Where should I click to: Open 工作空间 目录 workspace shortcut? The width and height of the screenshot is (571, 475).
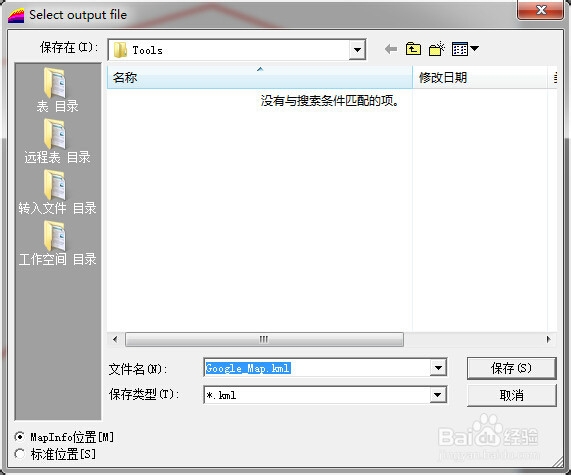[57, 243]
